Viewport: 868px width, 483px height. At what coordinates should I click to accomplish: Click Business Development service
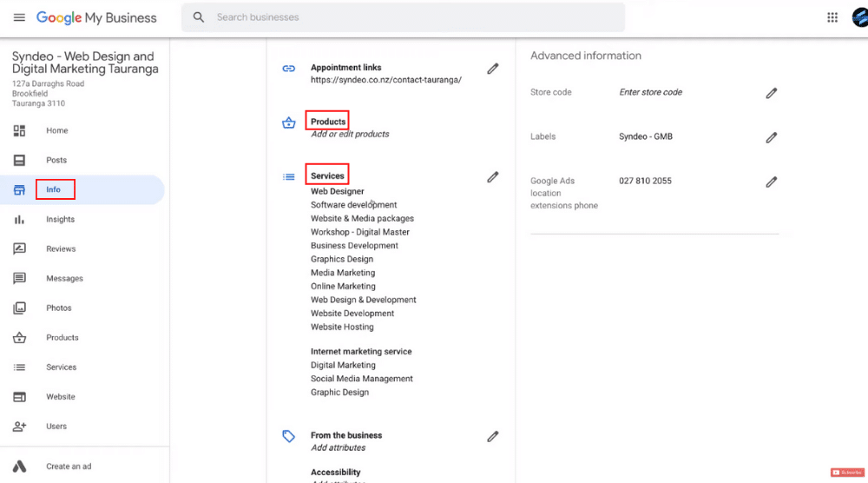(x=354, y=245)
